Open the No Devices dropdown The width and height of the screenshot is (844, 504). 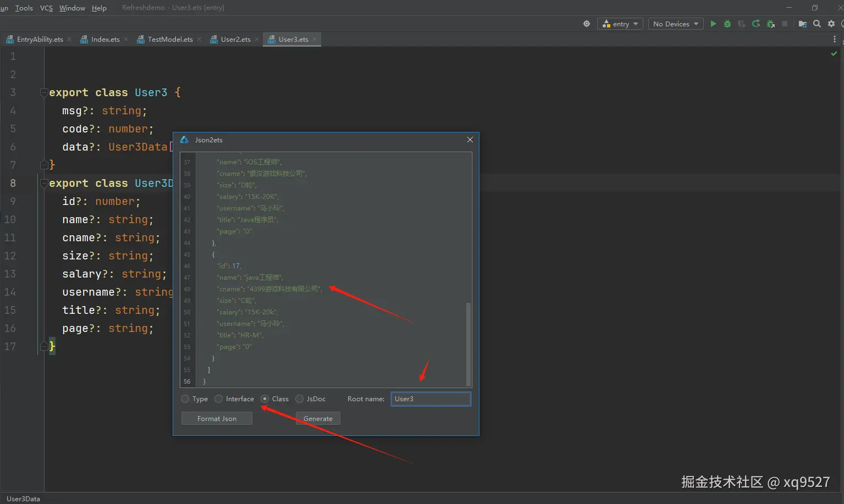click(x=676, y=24)
